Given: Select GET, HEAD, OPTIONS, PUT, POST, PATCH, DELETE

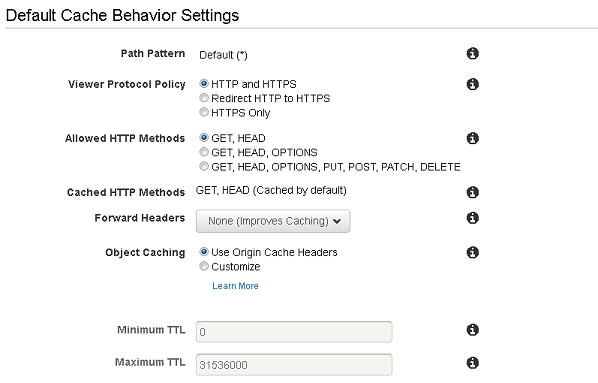Looking at the screenshot, I should (204, 166).
